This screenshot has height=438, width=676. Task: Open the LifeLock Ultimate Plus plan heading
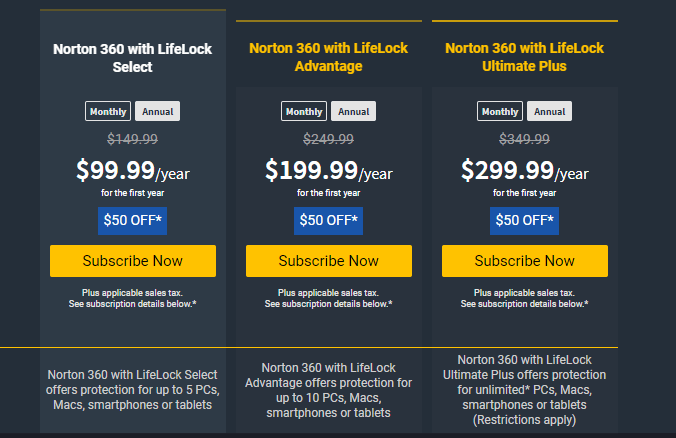[x=525, y=57]
